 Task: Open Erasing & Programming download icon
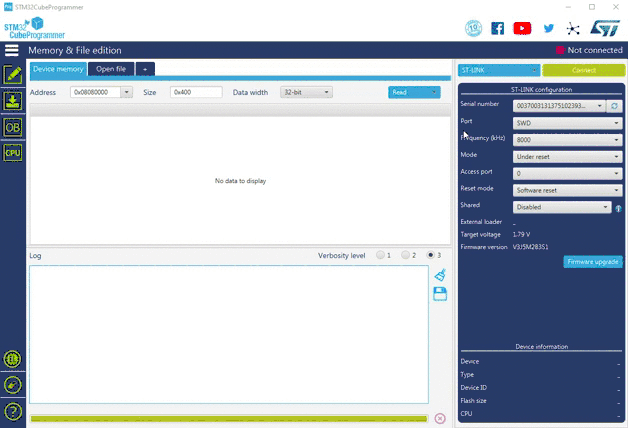13,101
